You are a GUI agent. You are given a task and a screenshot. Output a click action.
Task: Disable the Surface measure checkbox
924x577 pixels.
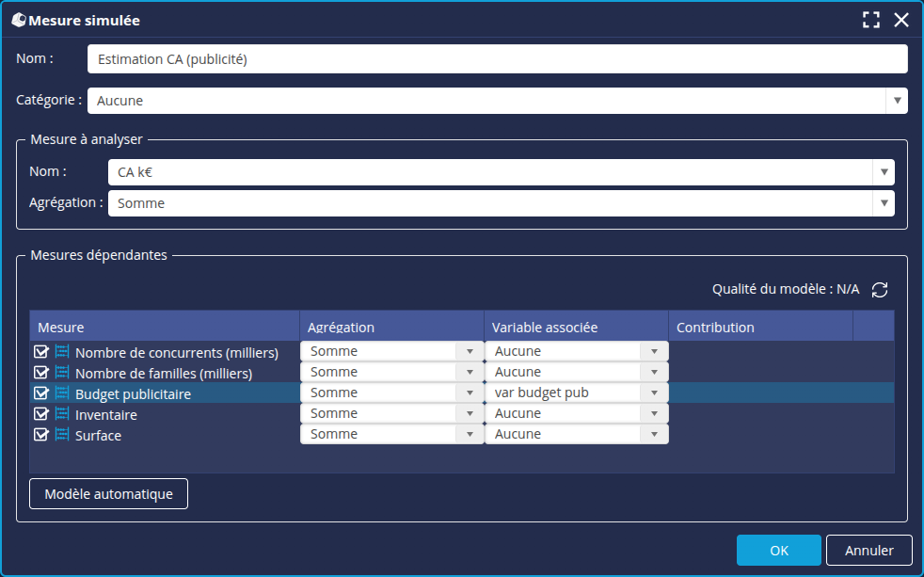pyautogui.click(x=41, y=435)
